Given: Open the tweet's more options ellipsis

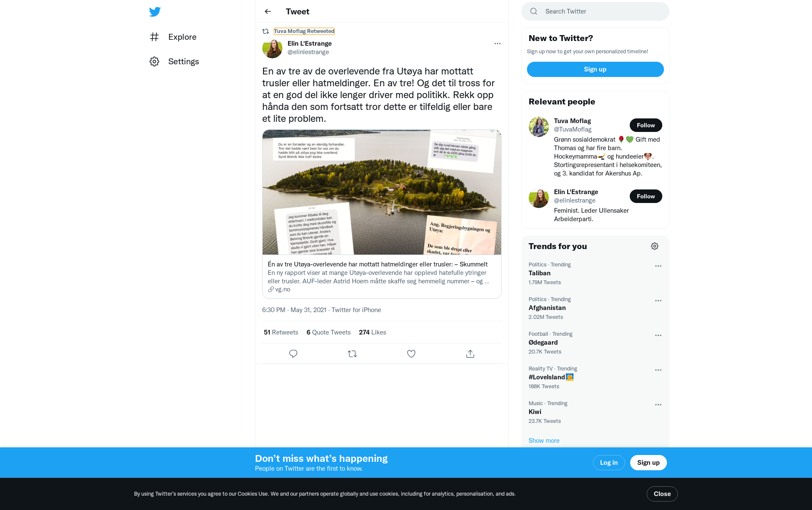Looking at the screenshot, I should click(497, 44).
